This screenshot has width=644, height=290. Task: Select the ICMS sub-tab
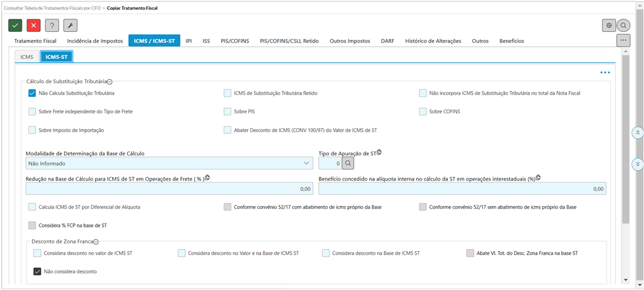[x=27, y=57]
